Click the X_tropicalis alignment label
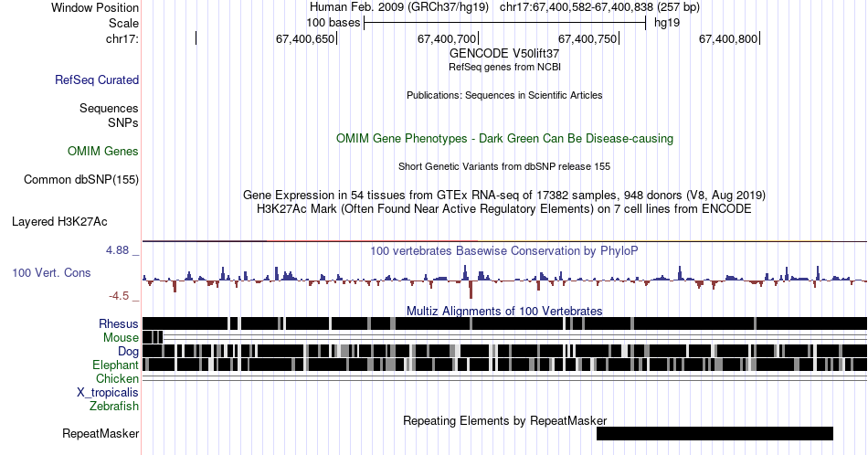Image resolution: width=868 pixels, height=455 pixels. coord(108,392)
